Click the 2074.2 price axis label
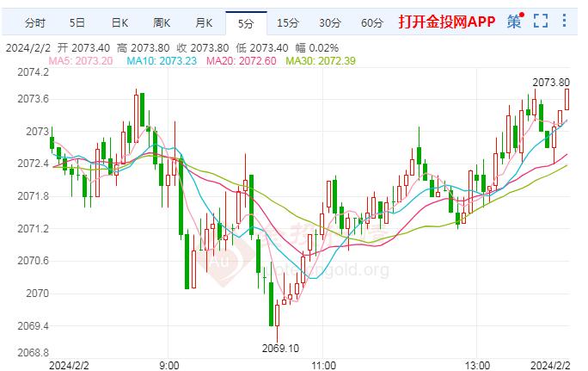Viewport: 588px width, 371px height. (x=33, y=72)
